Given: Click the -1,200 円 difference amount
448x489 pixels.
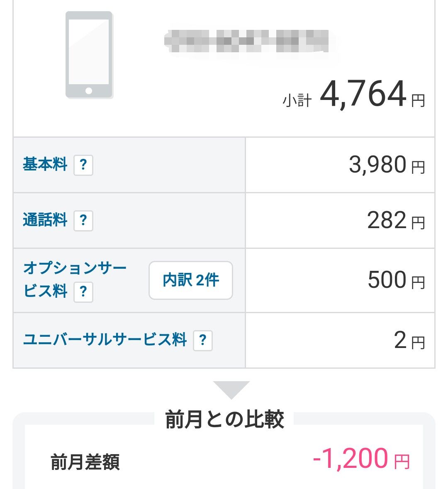Looking at the screenshot, I should 361,458.
